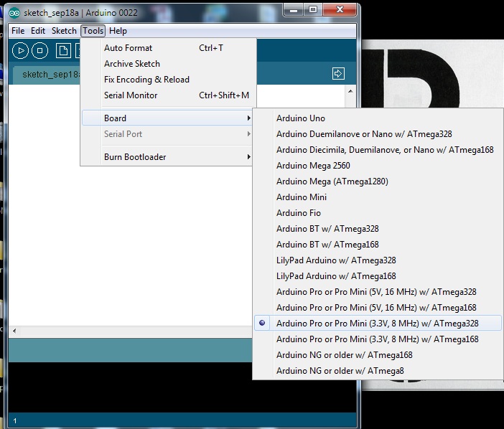
Task: Choose Auto Format
Action: 169,48
